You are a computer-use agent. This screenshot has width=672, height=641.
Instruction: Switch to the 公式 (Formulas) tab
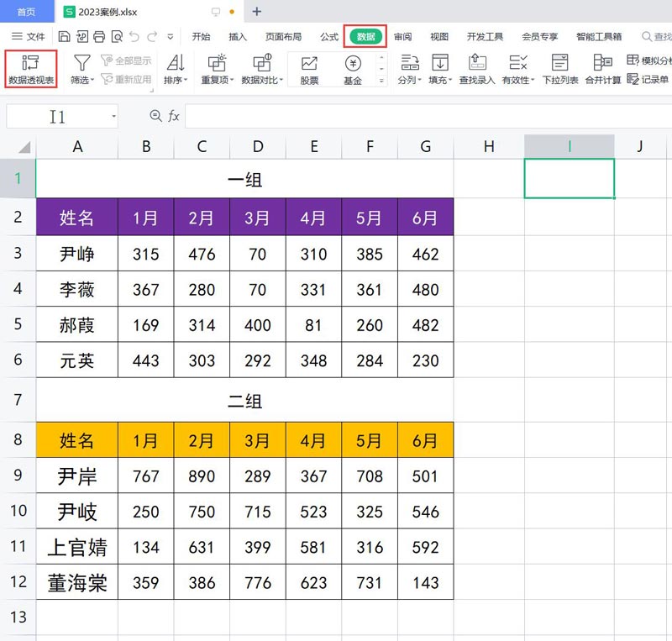[x=329, y=36]
